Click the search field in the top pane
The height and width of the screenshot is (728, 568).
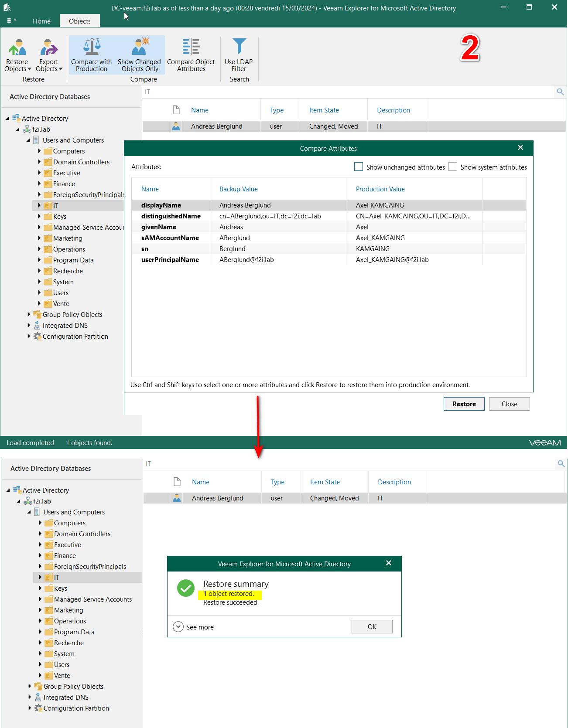click(348, 92)
